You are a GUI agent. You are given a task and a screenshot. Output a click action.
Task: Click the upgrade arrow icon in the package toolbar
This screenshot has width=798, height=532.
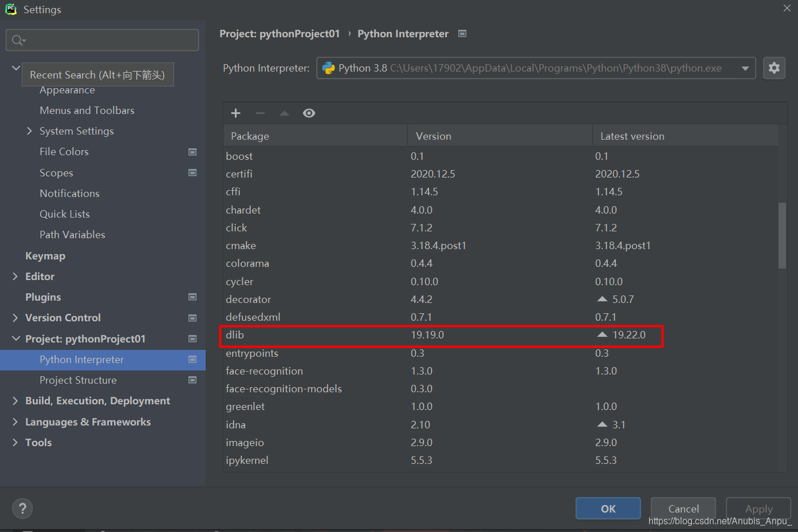pos(284,113)
